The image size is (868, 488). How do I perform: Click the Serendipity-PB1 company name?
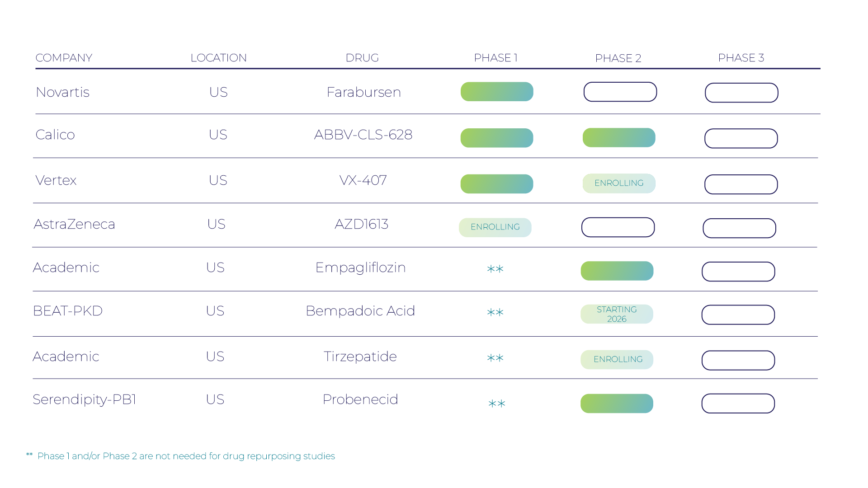coord(85,399)
